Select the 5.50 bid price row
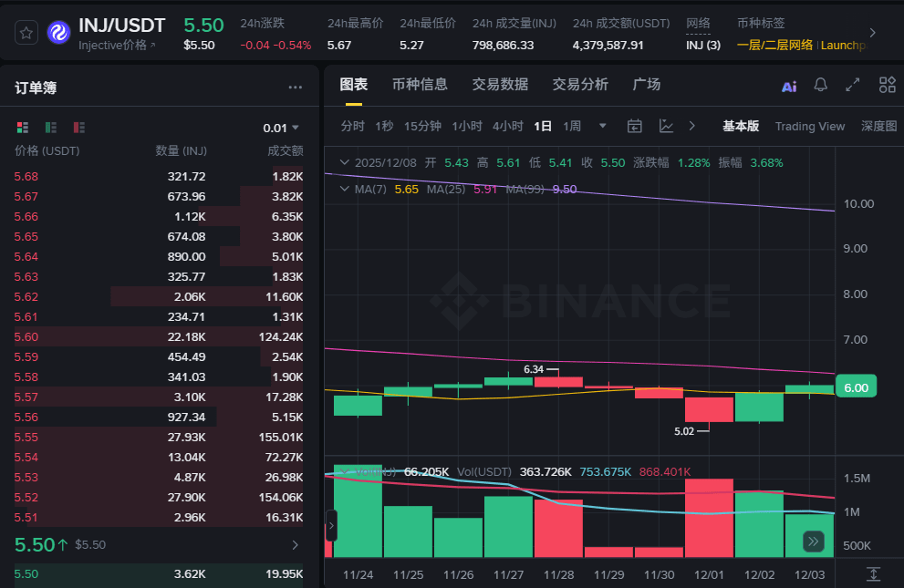The width and height of the screenshot is (904, 588). [159, 573]
